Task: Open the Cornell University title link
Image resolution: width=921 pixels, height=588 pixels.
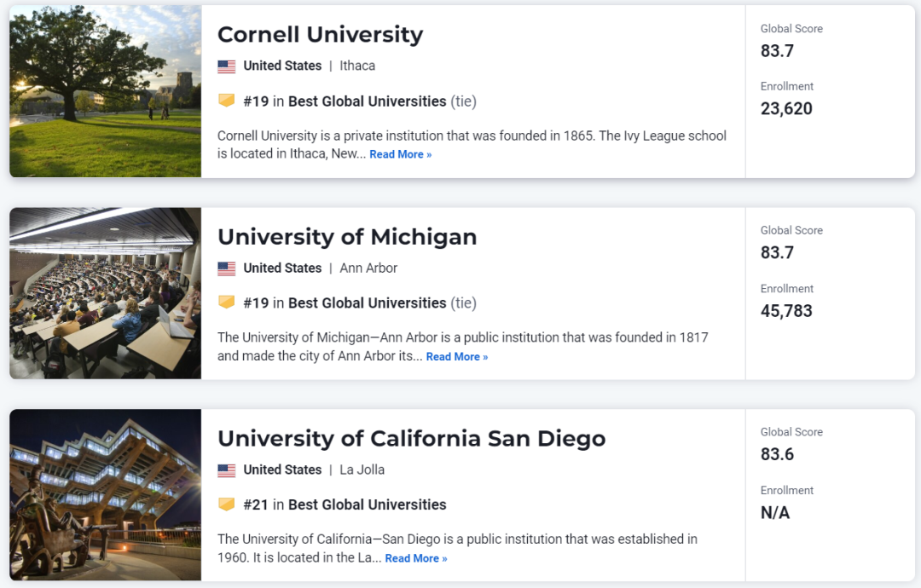Action: tap(320, 35)
